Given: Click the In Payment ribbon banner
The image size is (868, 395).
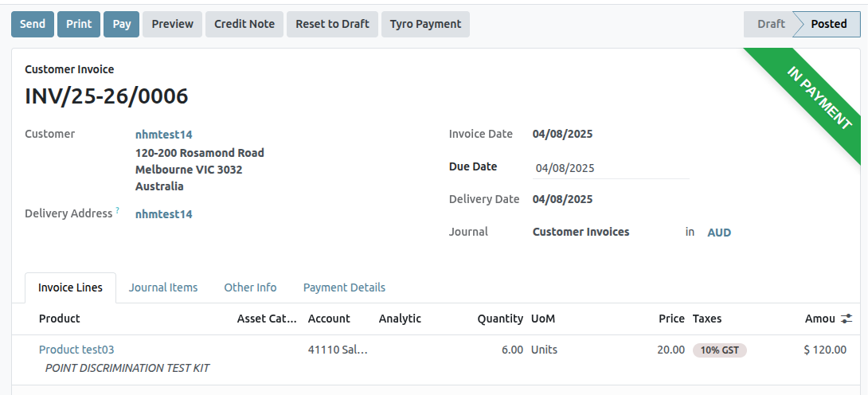Looking at the screenshot, I should 819,98.
